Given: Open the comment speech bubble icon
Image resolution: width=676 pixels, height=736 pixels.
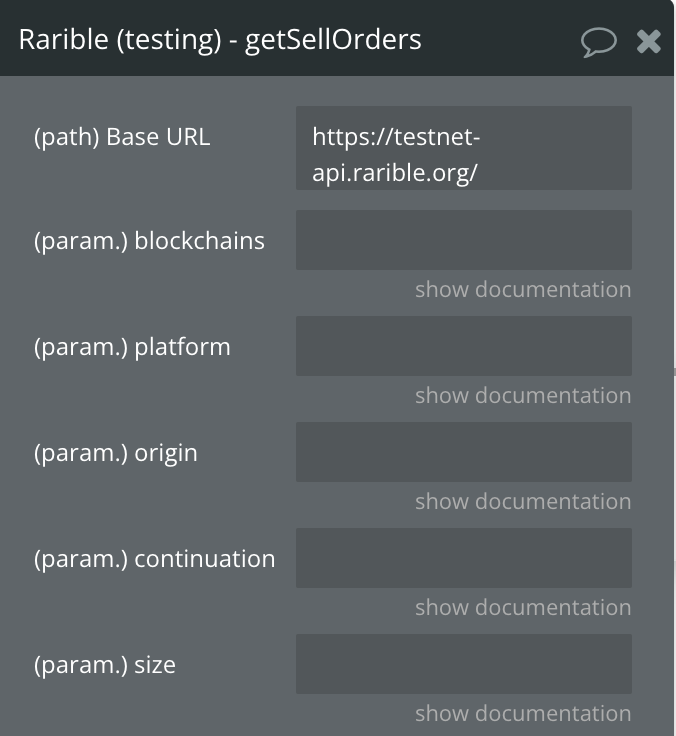Looking at the screenshot, I should tap(599, 42).
